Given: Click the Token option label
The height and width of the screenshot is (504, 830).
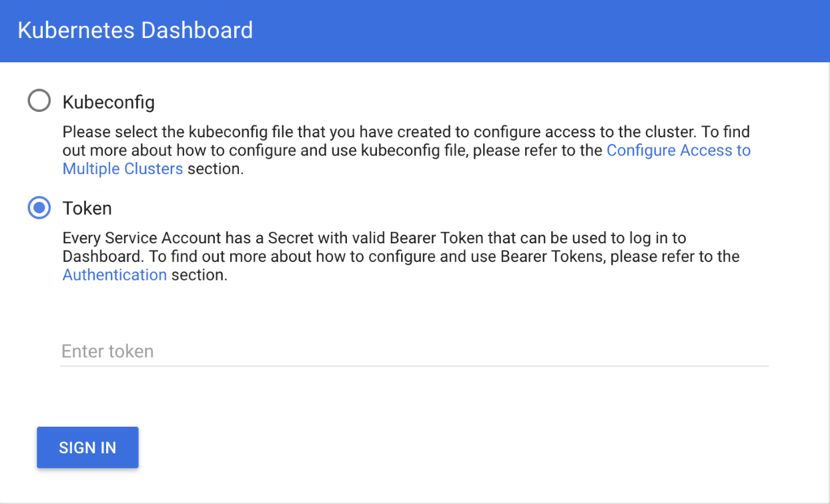Looking at the screenshot, I should pyautogui.click(x=87, y=208).
